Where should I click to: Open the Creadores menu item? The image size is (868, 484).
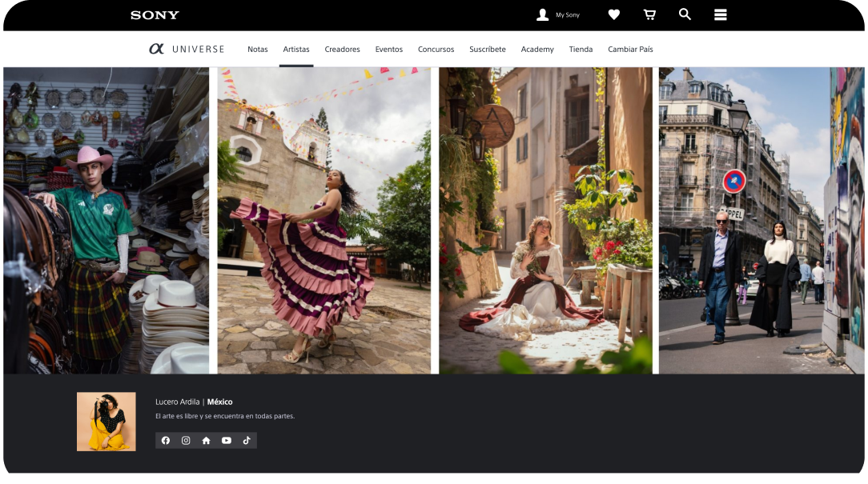342,50
